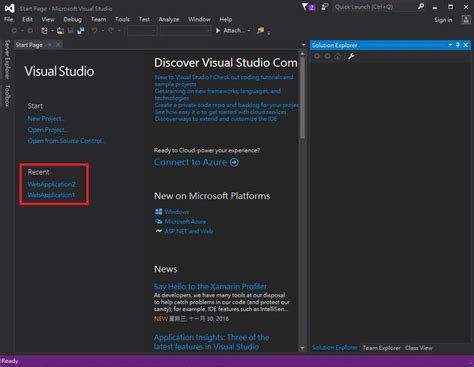Open the New Project icon dropdown arrow
This screenshot has width=474, height=367.
(52, 31)
